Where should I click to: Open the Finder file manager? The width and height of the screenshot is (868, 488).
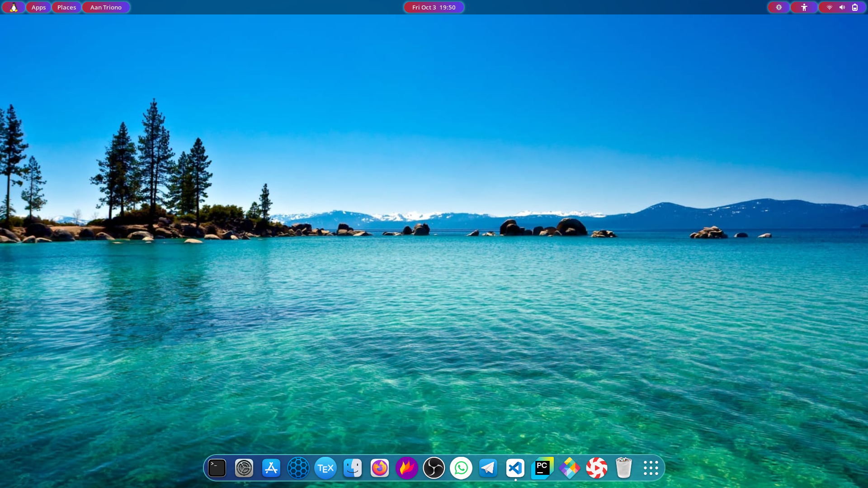click(x=352, y=468)
